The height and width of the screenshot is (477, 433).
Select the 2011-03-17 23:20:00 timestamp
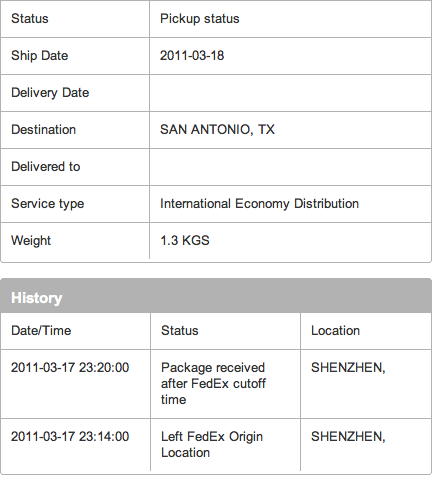(x=70, y=368)
